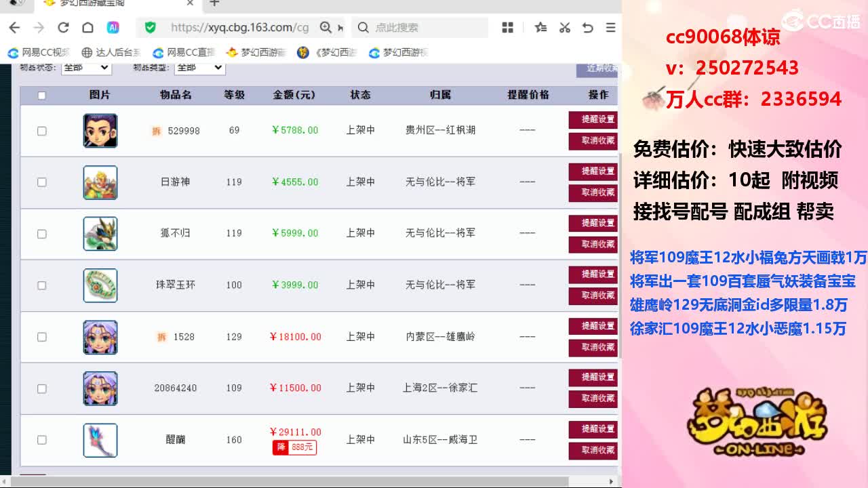Open the 《梦幻西游 bookmark with blue icon
This screenshot has width=868, height=488.
(328, 52)
